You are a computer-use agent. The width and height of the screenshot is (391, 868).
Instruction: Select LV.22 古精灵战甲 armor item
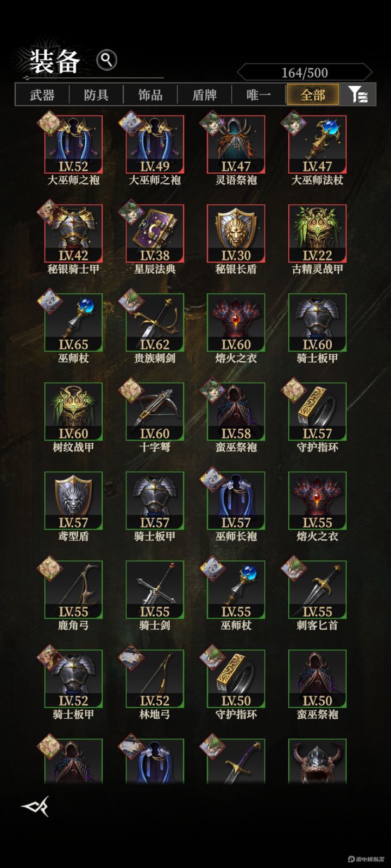(x=317, y=233)
